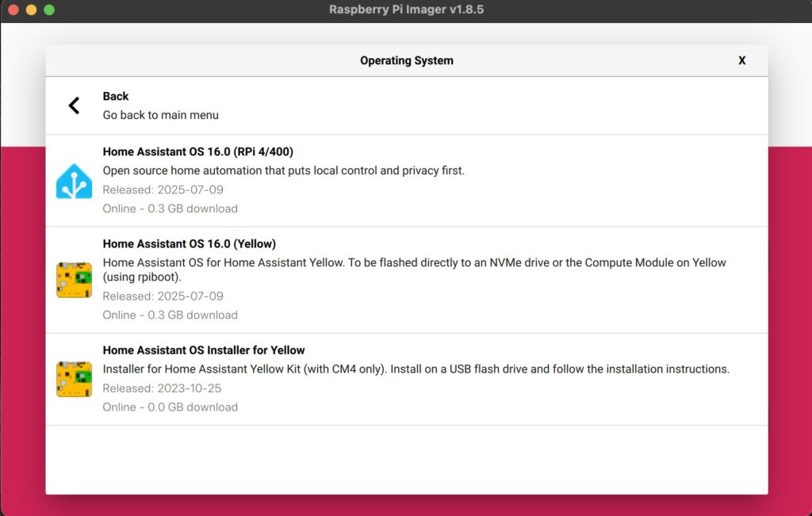Viewport: 812px width, 516px height.
Task: Click 'Released: 2025-07-09' under RPi 4/400 entry
Action: (163, 190)
